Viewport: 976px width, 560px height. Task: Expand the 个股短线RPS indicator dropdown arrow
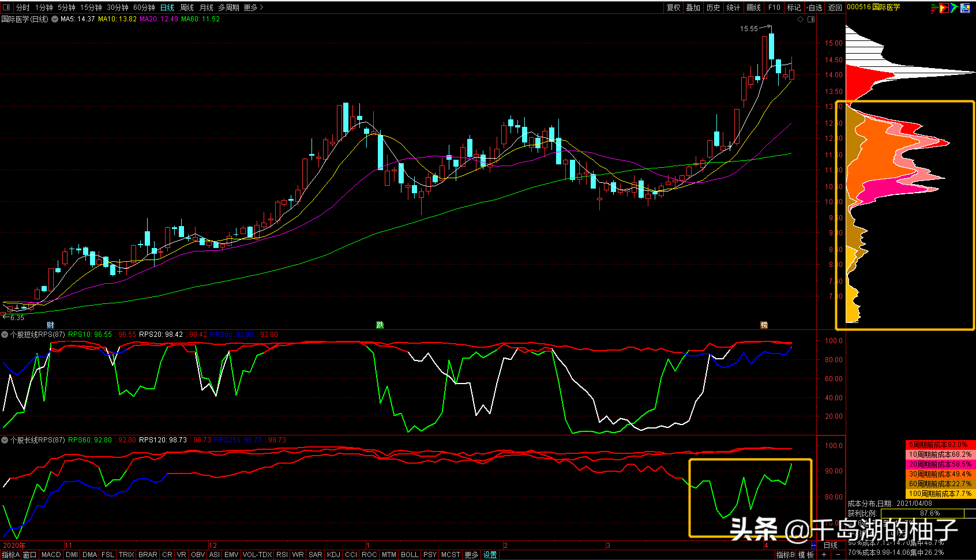(5, 335)
